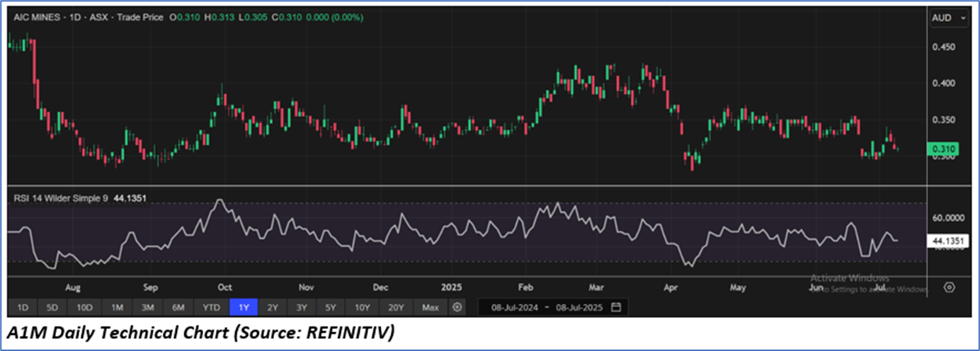Click the highlighted 1Y range button
Viewport: 980px width, 351px height.
click(244, 307)
